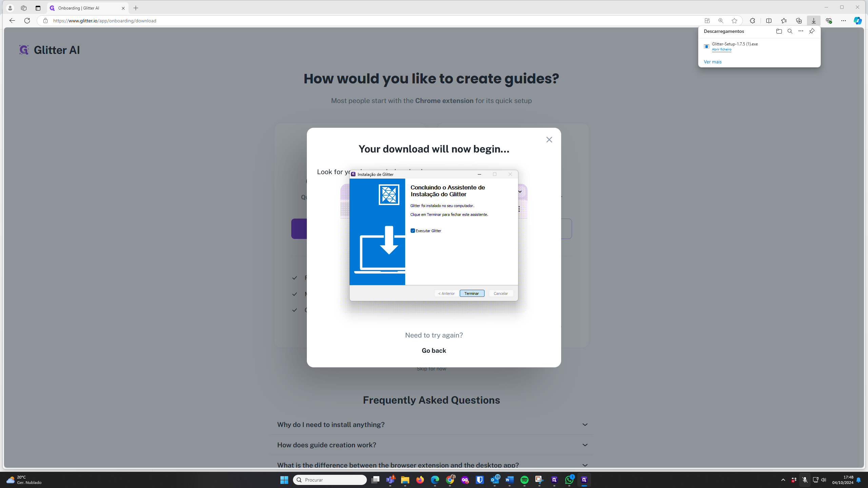The image size is (868, 488).
Task: Click the Procurar taskbar search box
Action: pyautogui.click(x=330, y=480)
